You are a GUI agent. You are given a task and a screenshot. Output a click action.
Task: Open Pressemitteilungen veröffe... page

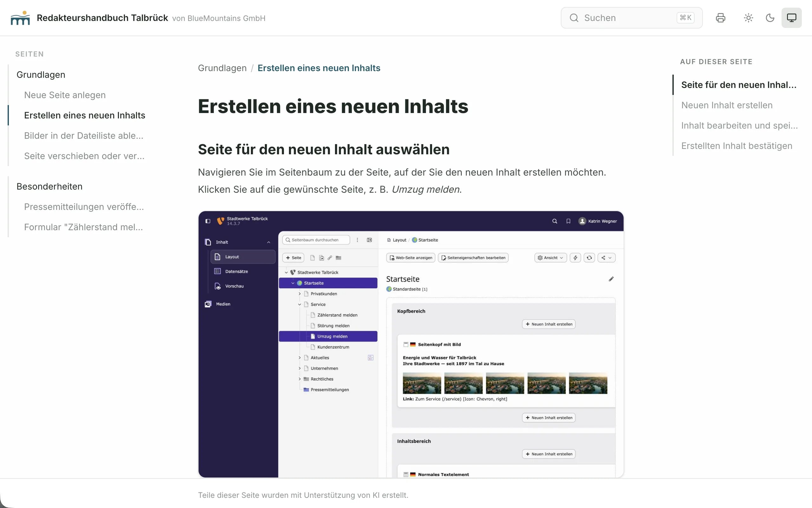(84, 207)
